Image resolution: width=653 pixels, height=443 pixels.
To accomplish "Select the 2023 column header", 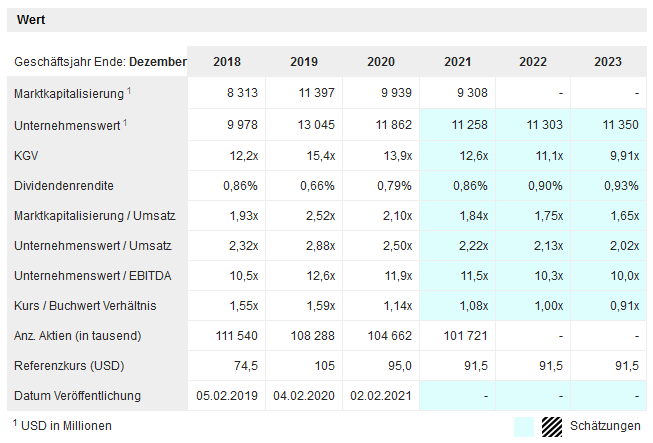I will pyautogui.click(x=607, y=62).
